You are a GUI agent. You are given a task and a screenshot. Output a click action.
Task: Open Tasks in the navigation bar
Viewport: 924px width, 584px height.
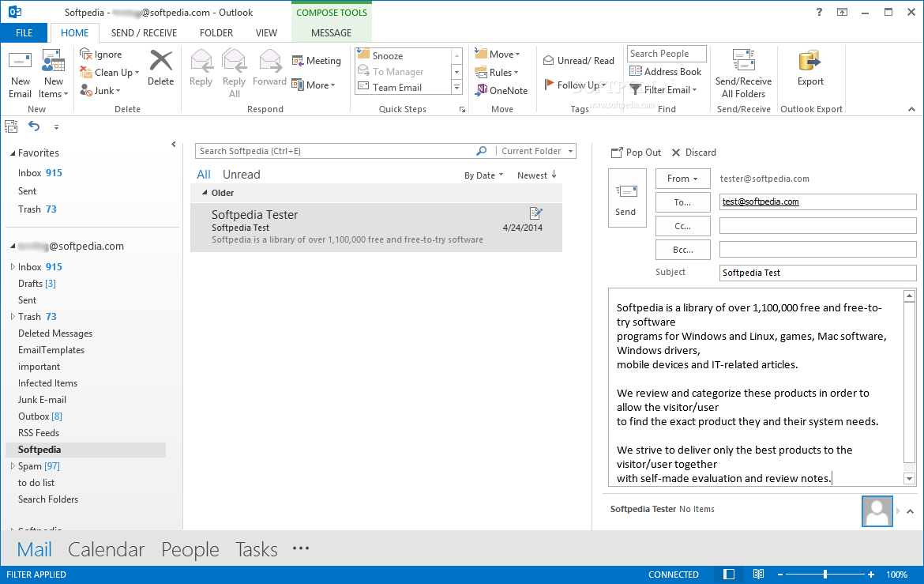(x=257, y=549)
